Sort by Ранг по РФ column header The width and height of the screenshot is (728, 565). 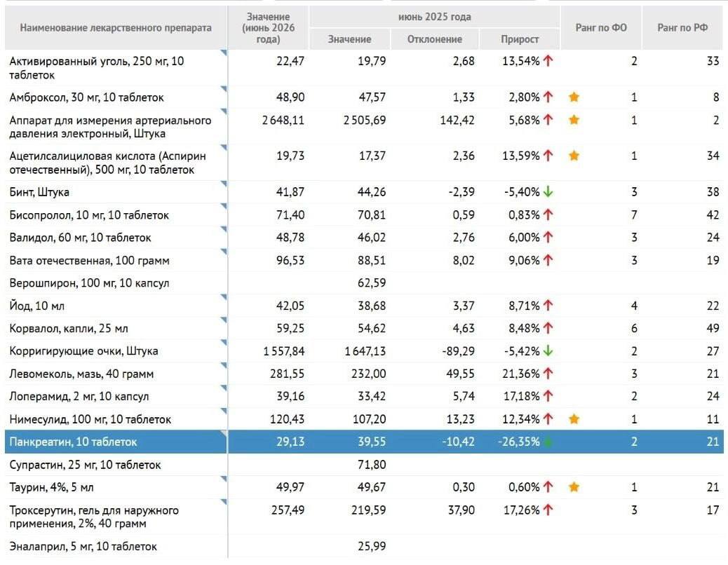point(682,28)
